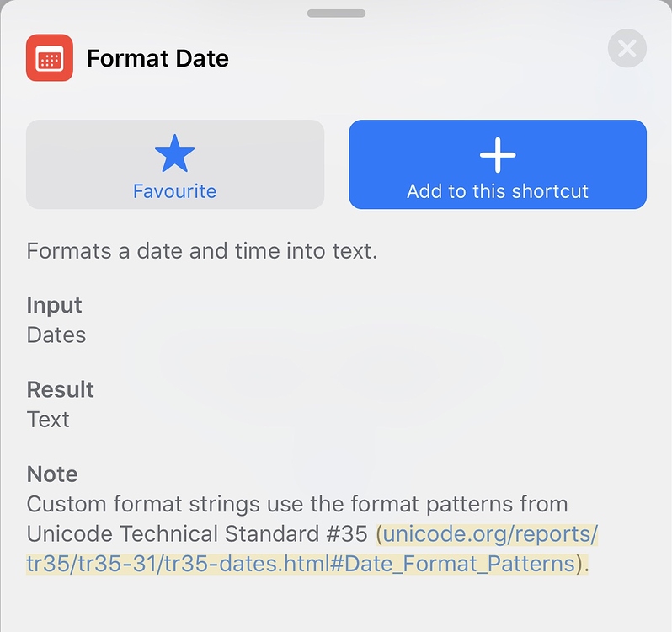
Task: Click the "Custom format strings" note line
Action: [x=297, y=504]
